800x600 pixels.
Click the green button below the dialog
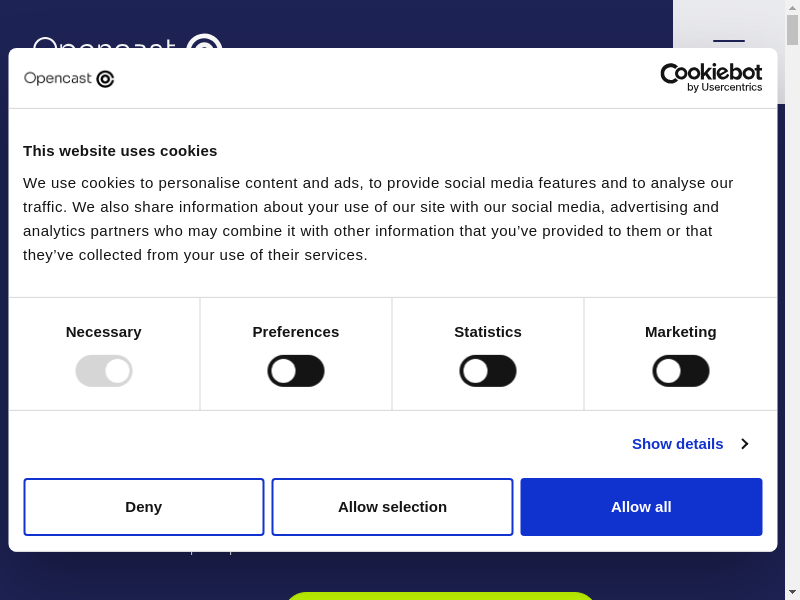point(440,595)
